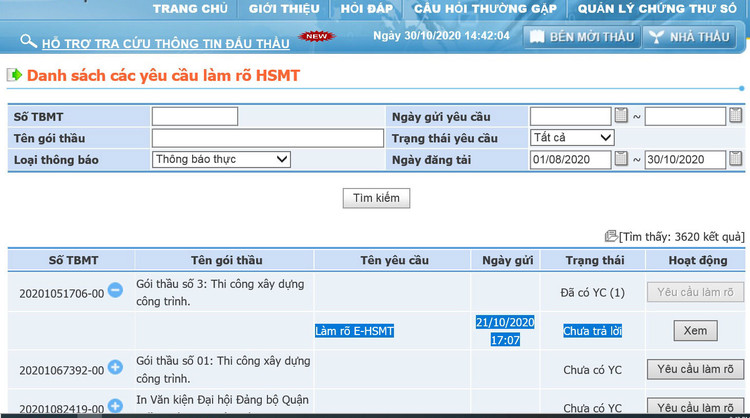This screenshot has width=750, height=418.
Task: Click the Tên yêu cầu column header
Action: (395, 260)
